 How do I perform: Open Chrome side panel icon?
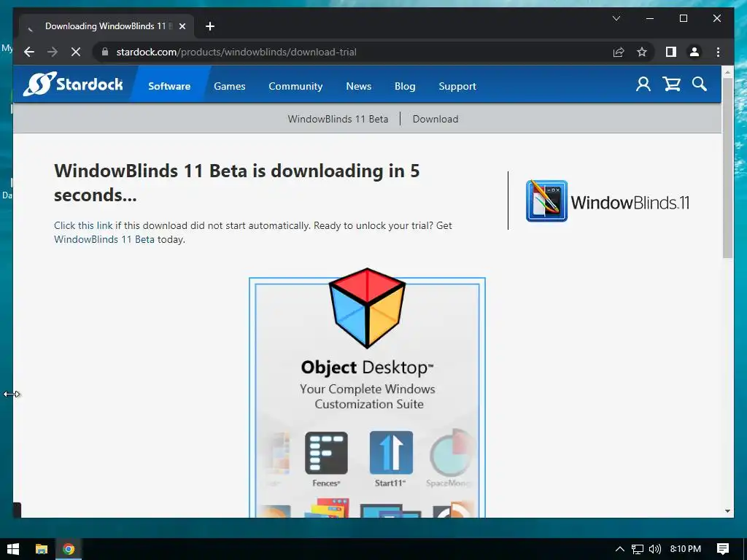671,52
